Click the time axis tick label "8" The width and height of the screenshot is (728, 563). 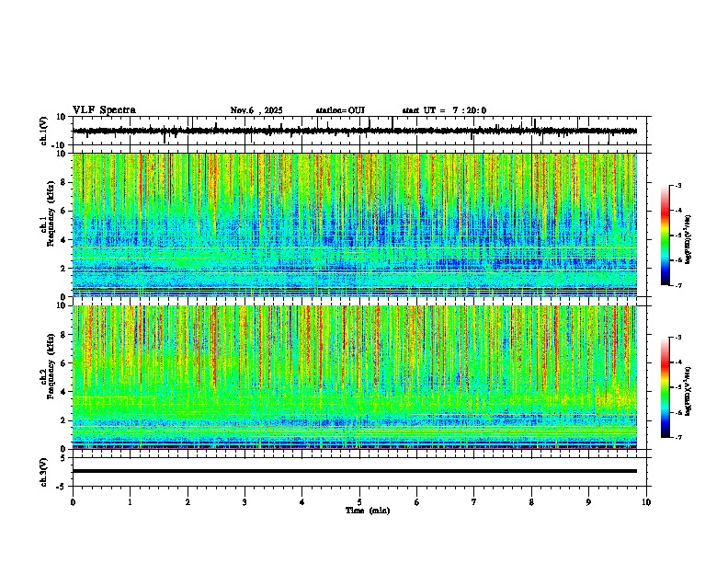[x=531, y=502]
